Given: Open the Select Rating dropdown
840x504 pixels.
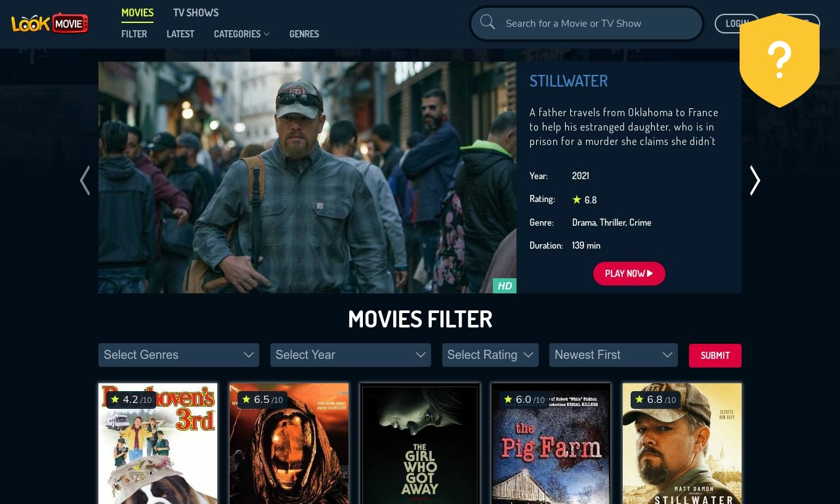Looking at the screenshot, I should (x=490, y=355).
